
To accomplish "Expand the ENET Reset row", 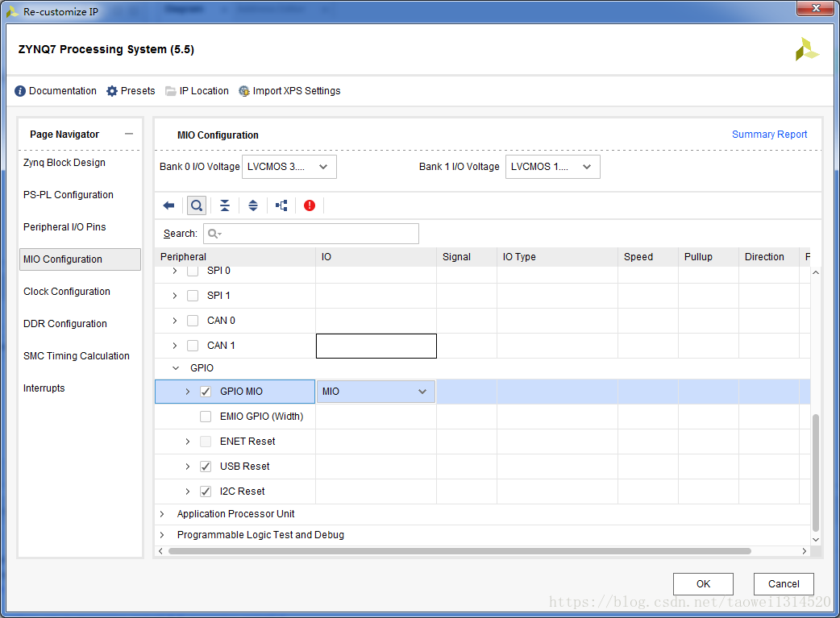I will pos(188,442).
